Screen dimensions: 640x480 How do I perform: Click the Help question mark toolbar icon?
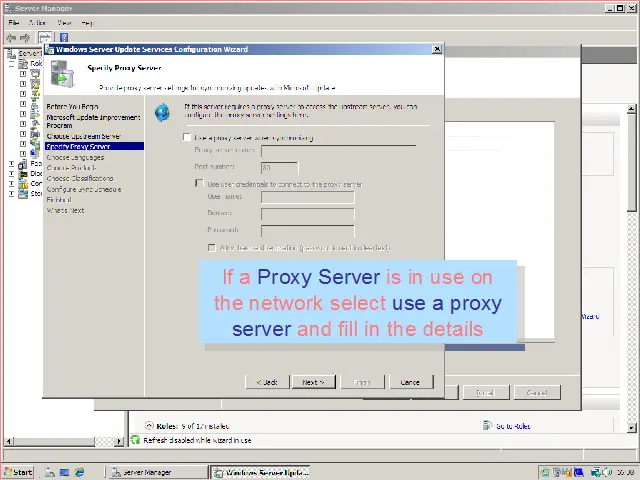[62, 37]
